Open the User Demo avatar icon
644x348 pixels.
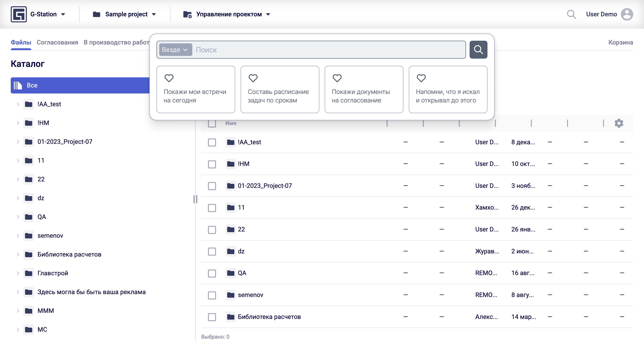pyautogui.click(x=627, y=14)
